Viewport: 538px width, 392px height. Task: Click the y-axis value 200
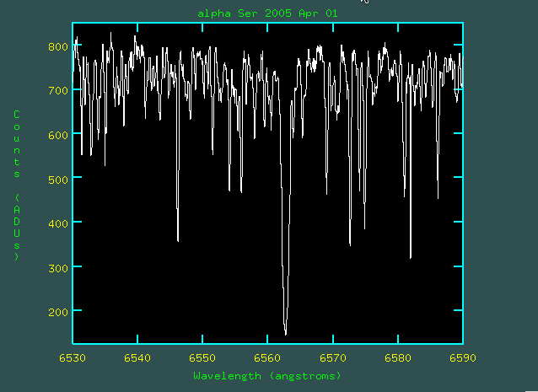click(x=58, y=312)
